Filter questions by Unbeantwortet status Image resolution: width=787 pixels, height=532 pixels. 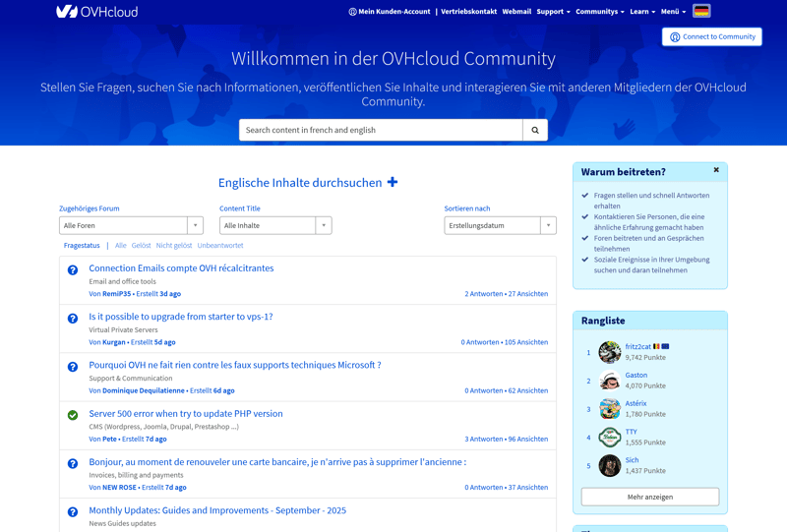[220, 246]
